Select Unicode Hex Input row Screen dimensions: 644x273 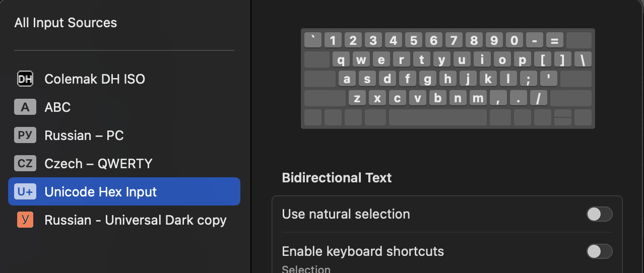pos(101,192)
